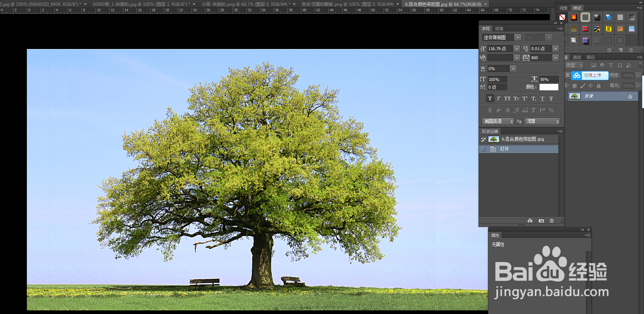Apply the red-orange glowing style preset

pyautogui.click(x=574, y=17)
